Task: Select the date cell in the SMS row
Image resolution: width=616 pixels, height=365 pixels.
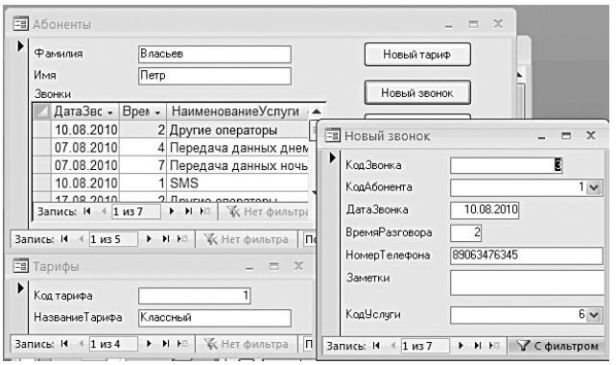Action: (85, 183)
